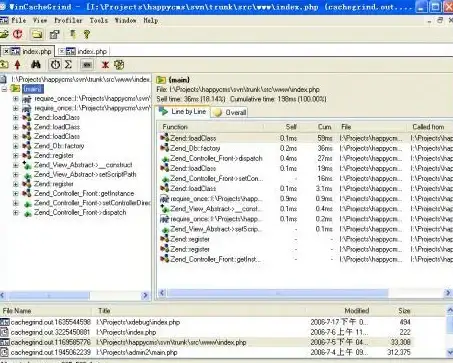This screenshot has width=453, height=363.
Task: Click the yellow folder icon in main toolbar
Action: (x=37, y=34)
